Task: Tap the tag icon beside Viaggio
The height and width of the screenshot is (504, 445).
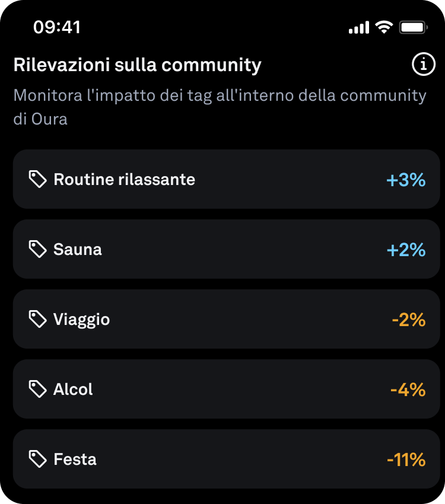Action: [x=37, y=319]
